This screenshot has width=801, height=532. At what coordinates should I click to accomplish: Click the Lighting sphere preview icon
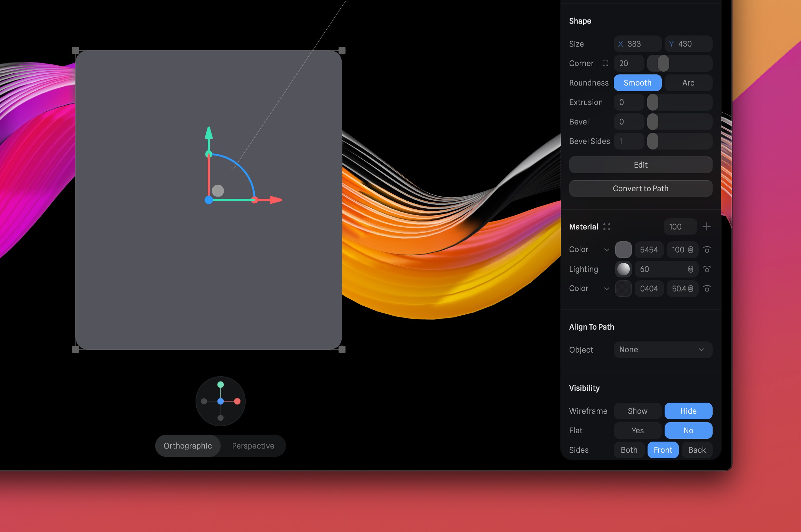click(624, 269)
